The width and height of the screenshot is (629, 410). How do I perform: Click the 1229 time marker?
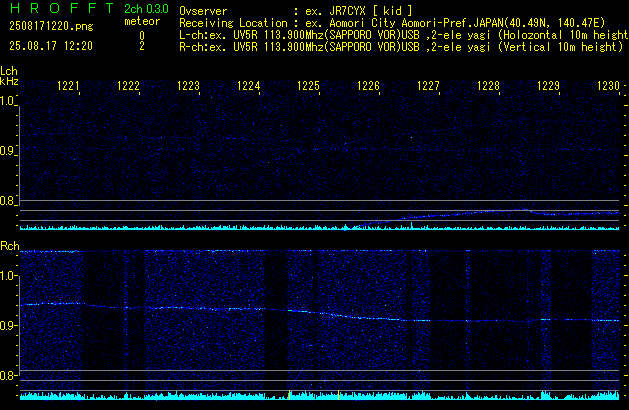[x=548, y=86]
